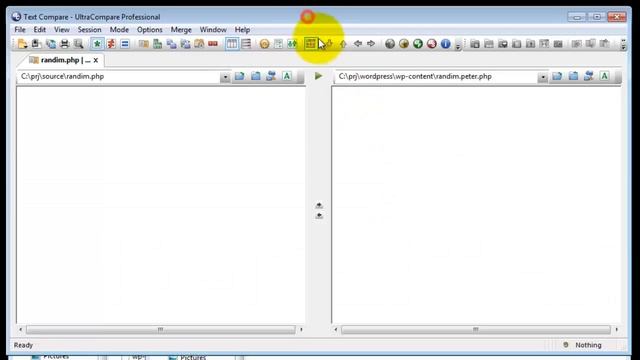Expand toolbar overflow arrow after info icon
Screen dimensions: 640x360
(x=458, y=46)
